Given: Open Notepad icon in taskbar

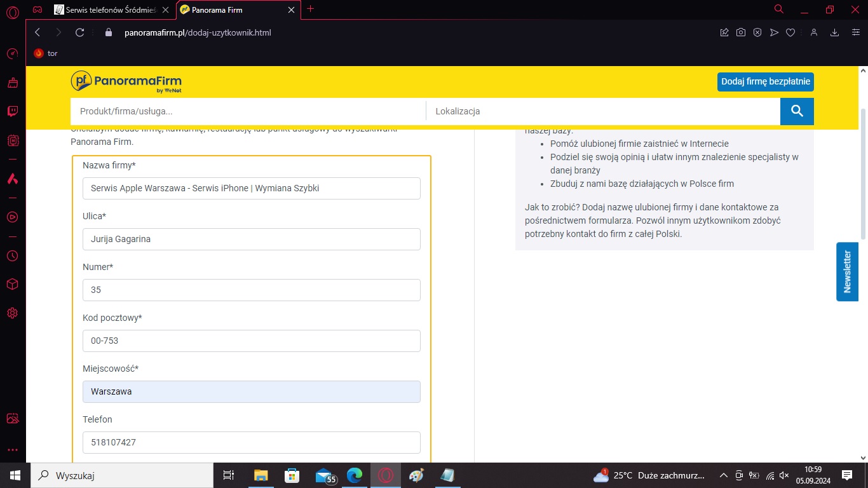Looking at the screenshot, I should [447, 475].
